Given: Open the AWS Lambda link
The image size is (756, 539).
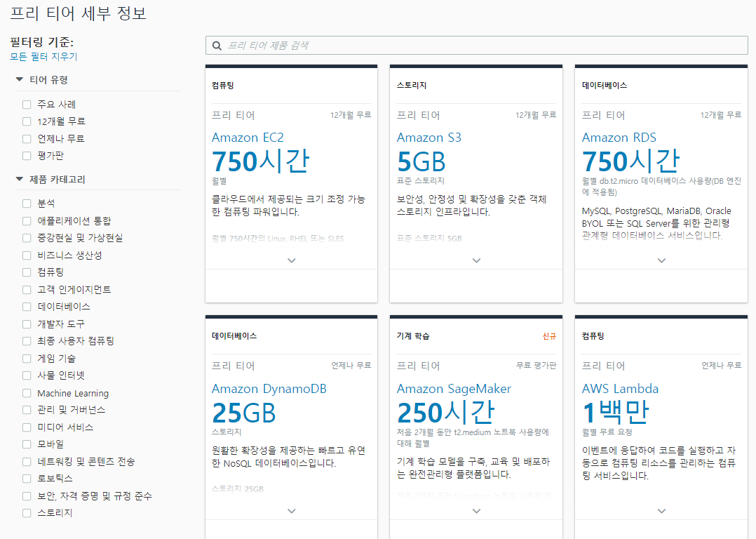Looking at the screenshot, I should click(x=620, y=388).
